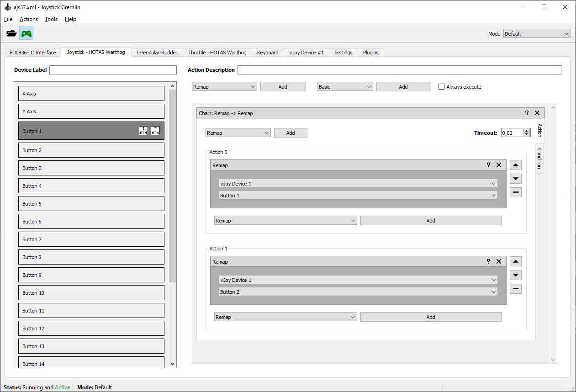The image size is (576, 392).
Task: Expand vJoy Device 1 dropdown in Action 1
Action: tap(358, 280)
